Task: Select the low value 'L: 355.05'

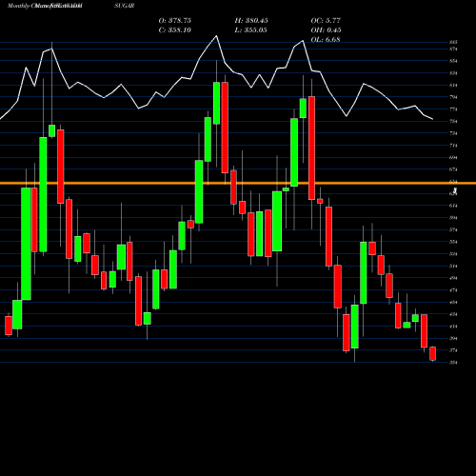Action: 250,30
